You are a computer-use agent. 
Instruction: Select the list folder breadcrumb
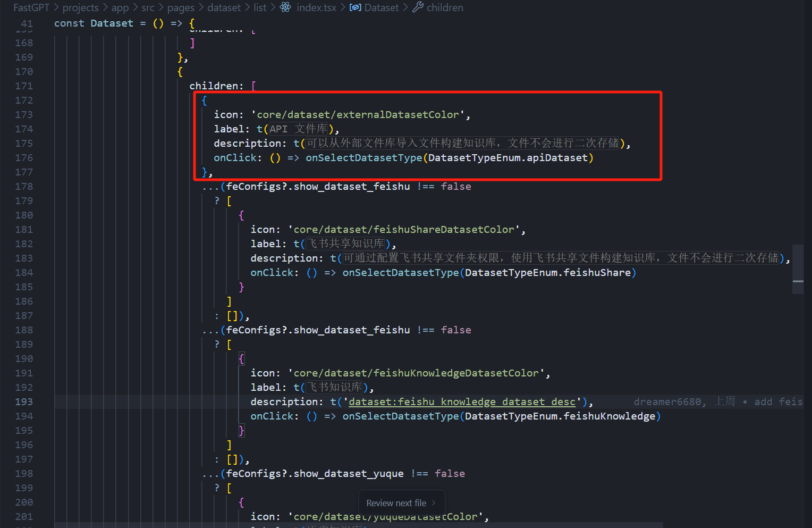coord(260,7)
